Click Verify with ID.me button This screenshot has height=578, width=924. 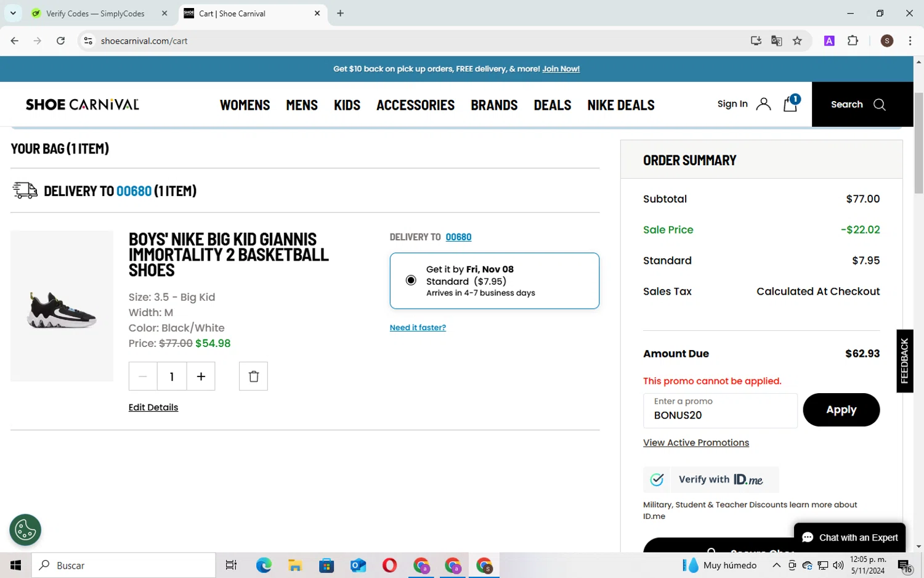coord(711,479)
